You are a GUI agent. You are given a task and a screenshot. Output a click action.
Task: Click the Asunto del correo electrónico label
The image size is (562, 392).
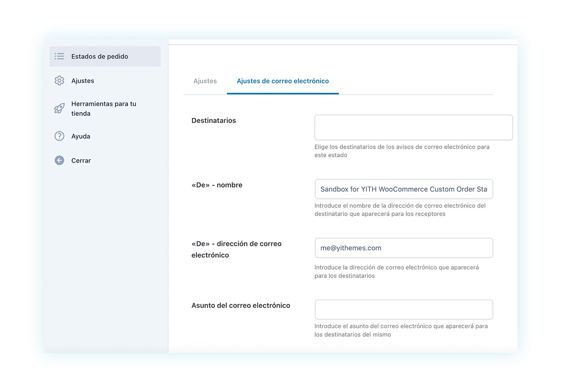[x=241, y=306]
